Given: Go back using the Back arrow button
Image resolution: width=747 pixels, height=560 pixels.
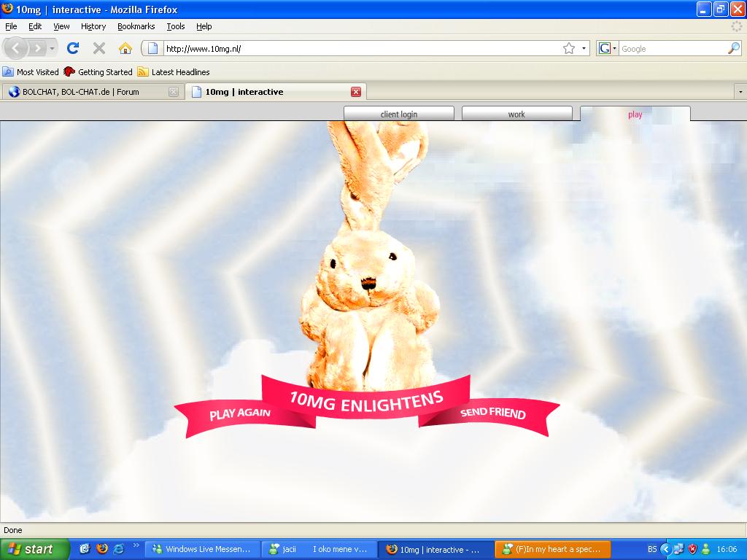Looking at the screenshot, I should click(16, 48).
